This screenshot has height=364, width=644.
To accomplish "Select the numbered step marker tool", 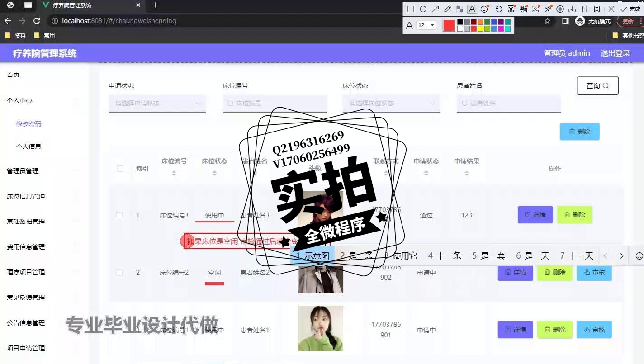I will click(484, 9).
